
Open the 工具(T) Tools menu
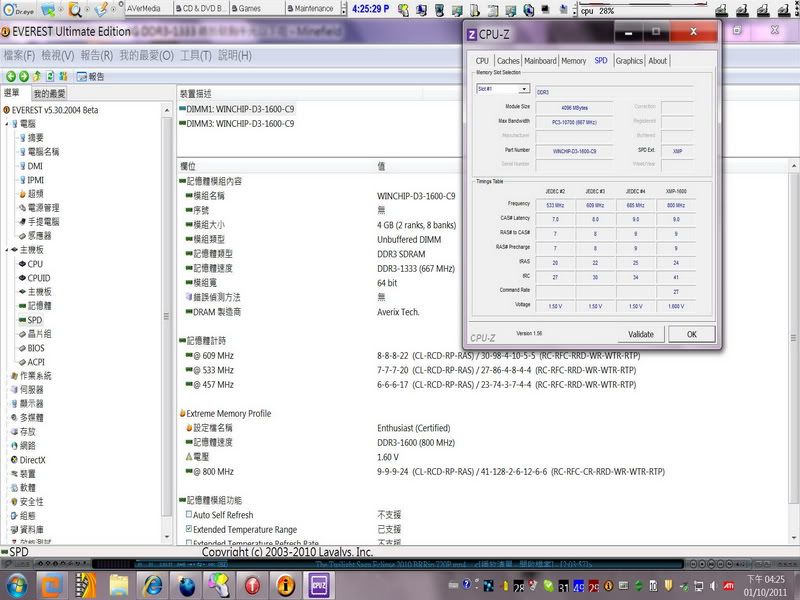point(196,56)
